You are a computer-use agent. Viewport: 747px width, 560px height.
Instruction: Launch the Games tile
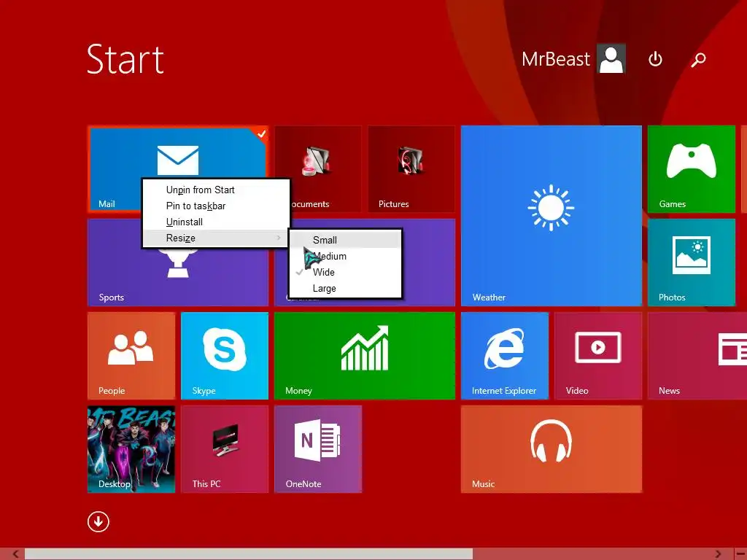(692, 168)
